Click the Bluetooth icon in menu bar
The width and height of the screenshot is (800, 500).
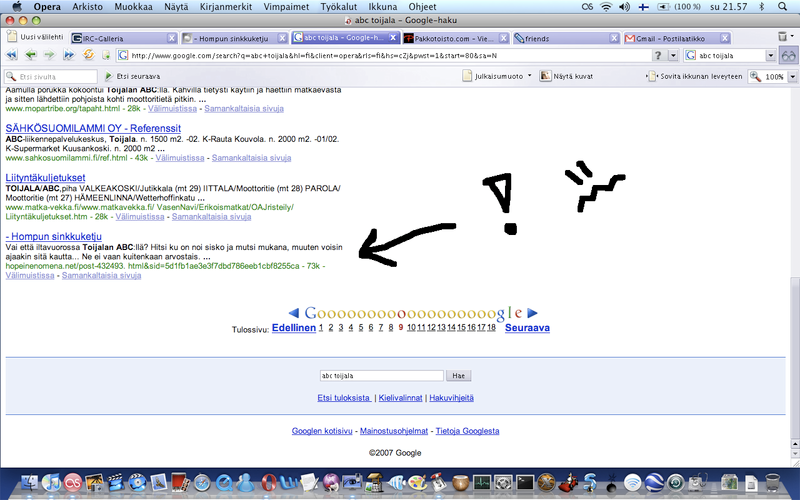coord(762,7)
